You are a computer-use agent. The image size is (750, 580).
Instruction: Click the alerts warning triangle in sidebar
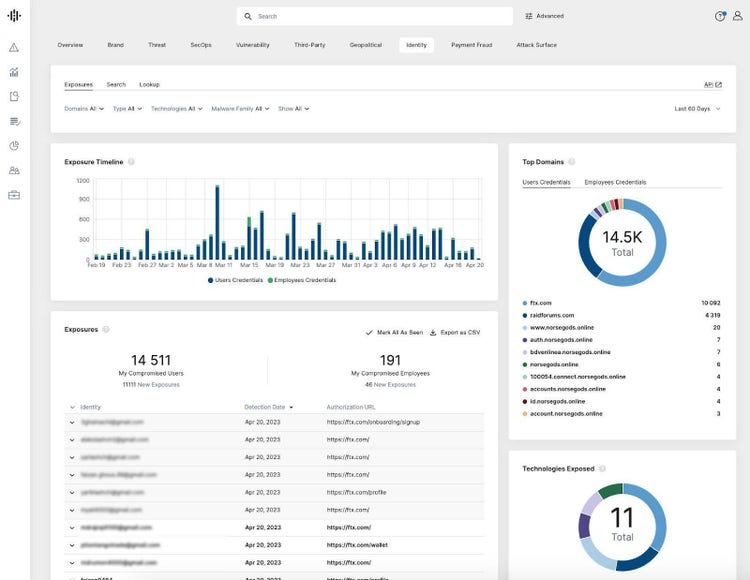tap(14, 47)
